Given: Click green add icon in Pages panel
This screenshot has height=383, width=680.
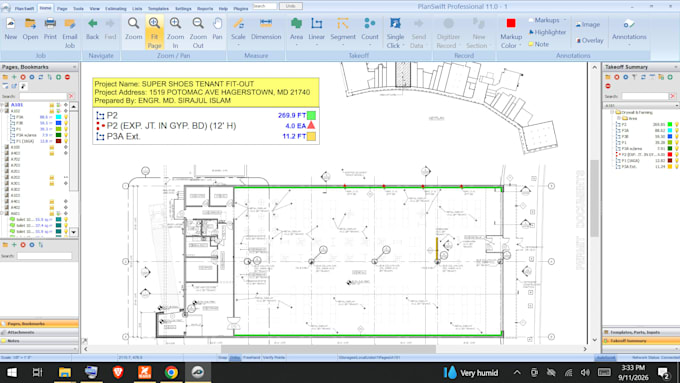Looking at the screenshot, I should (x=14, y=77).
